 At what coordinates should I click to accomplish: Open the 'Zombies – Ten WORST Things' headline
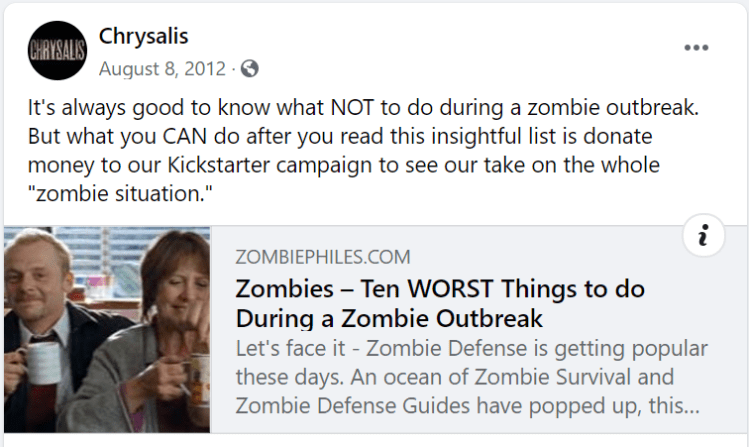tap(440, 289)
